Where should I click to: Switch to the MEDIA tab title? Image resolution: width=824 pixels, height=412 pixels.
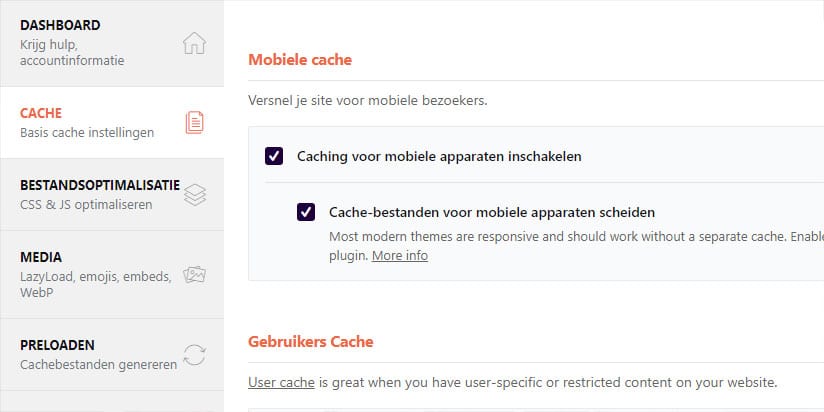point(41,257)
